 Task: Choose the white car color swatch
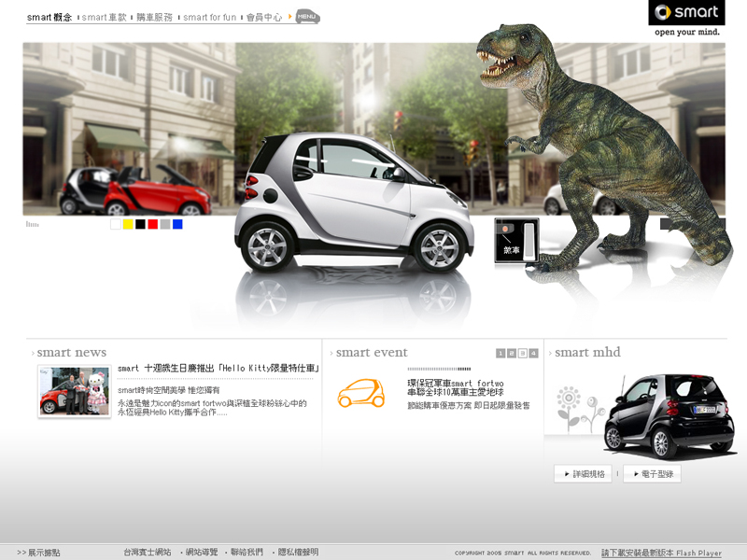pyautogui.click(x=116, y=224)
